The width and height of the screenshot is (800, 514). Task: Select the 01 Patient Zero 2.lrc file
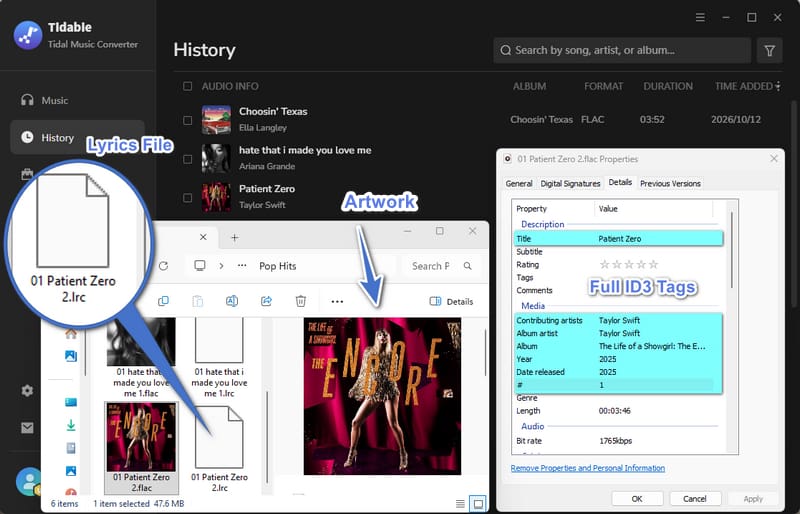(x=219, y=449)
